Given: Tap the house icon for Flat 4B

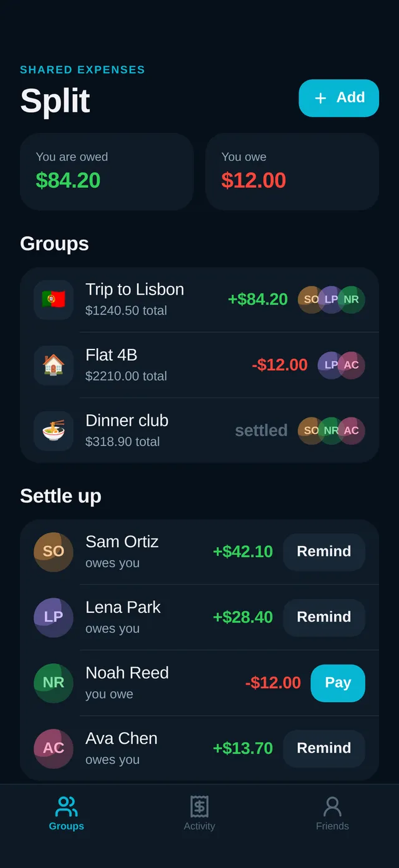Looking at the screenshot, I should [x=54, y=365].
